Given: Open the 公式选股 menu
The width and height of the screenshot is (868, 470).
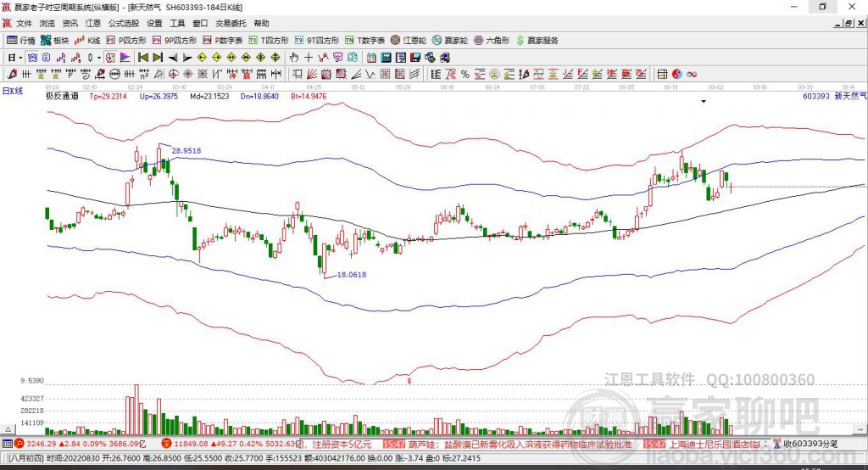Looking at the screenshot, I should pyautogui.click(x=124, y=23).
